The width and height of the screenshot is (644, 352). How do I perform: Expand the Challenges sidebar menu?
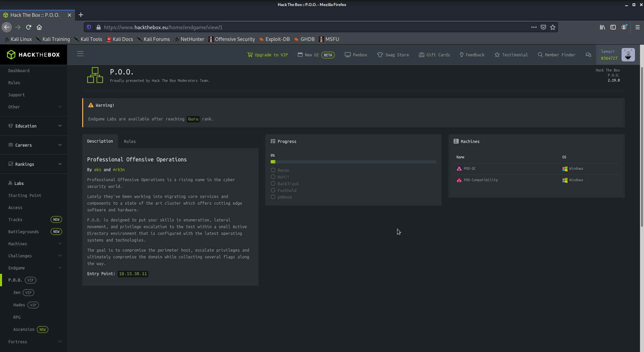(34, 256)
